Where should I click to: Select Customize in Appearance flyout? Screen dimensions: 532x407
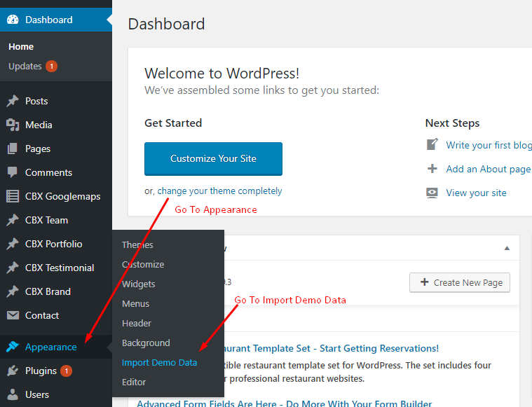tap(143, 264)
